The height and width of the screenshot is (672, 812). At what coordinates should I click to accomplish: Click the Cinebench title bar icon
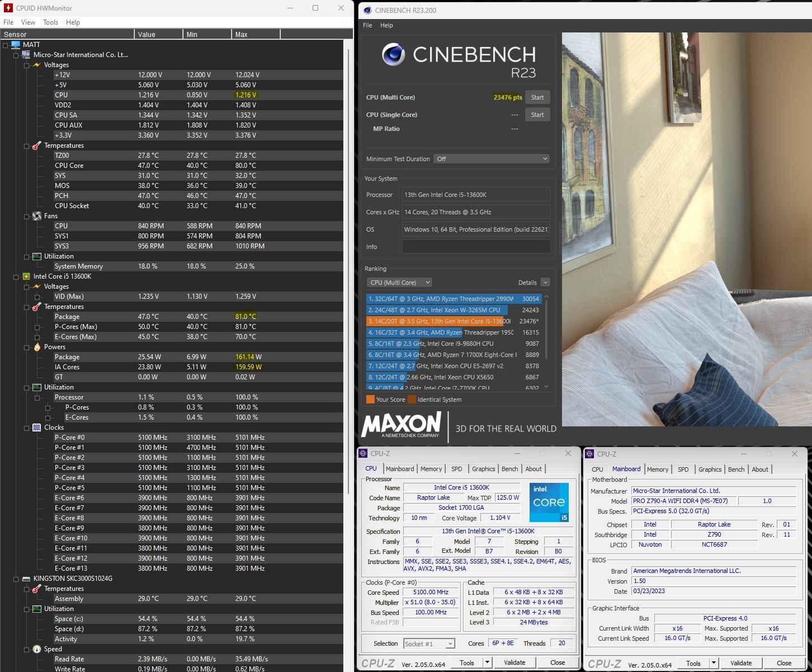[x=367, y=10]
